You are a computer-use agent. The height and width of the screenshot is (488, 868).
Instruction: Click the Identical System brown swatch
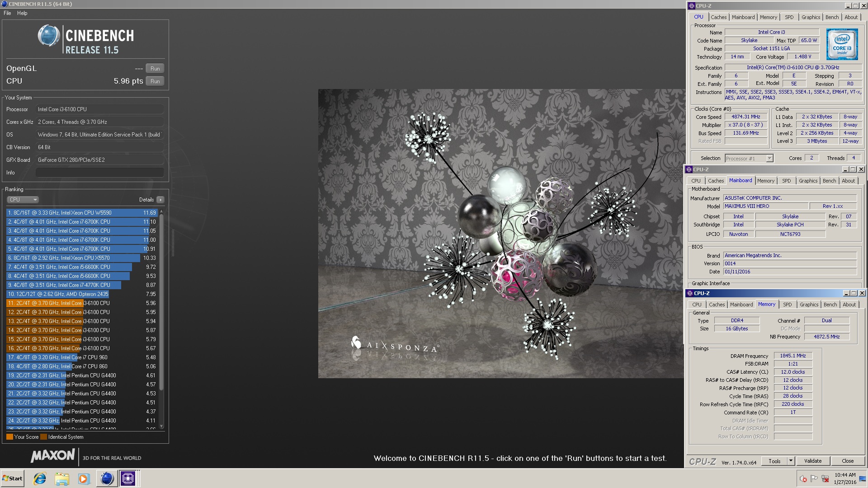[43, 437]
